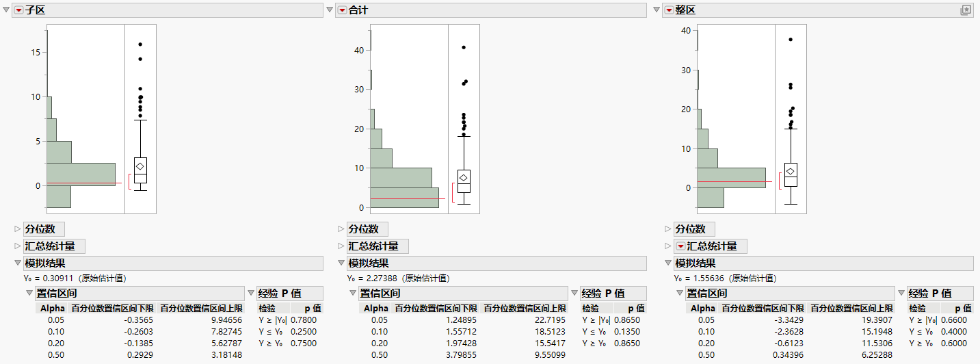Screen dimensions: 980x364
Task: Collapse the 合计 distribution report
Action: pos(330,10)
